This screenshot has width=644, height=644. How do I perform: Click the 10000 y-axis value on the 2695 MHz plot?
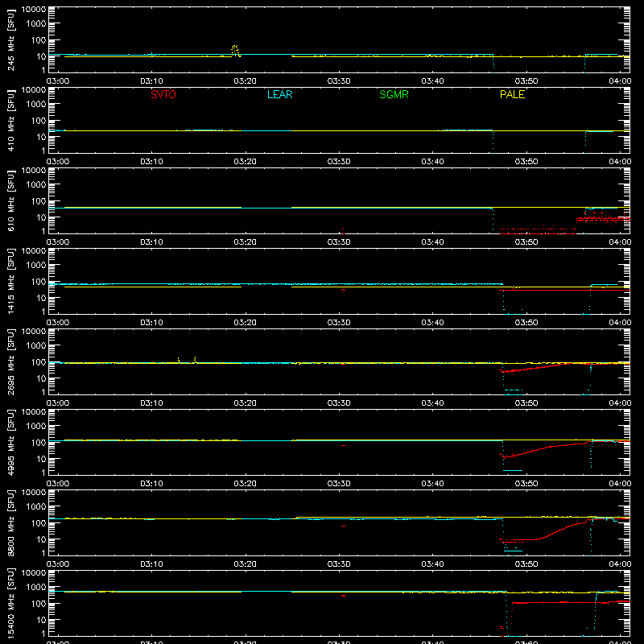[x=34, y=332]
